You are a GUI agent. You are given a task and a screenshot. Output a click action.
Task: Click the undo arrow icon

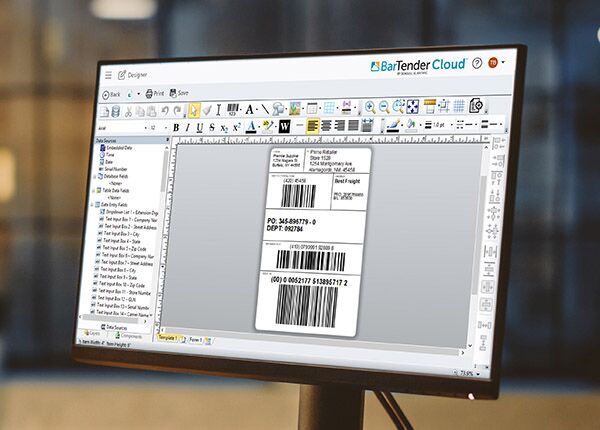[x=163, y=109]
